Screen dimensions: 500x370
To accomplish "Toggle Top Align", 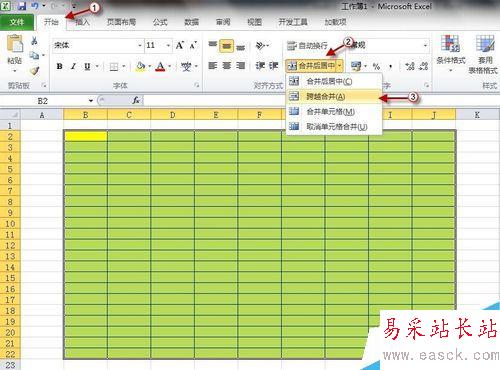I will pos(212,45).
